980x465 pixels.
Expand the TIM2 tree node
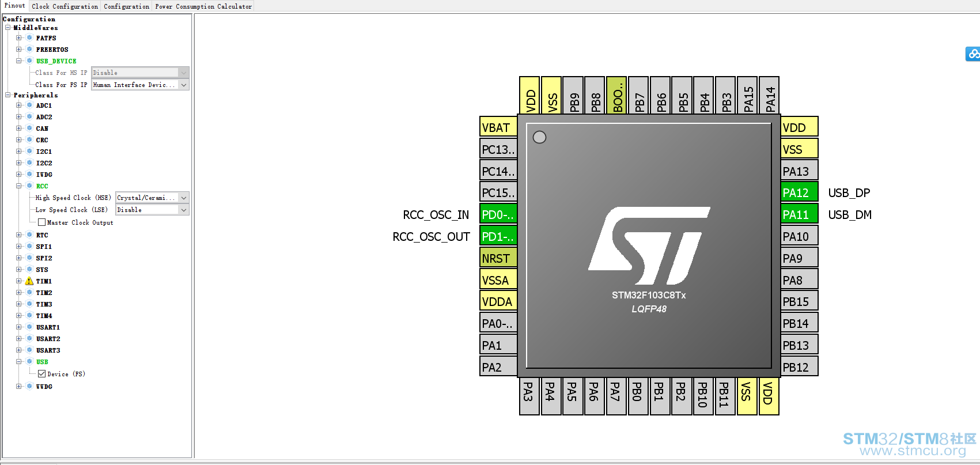coord(19,293)
